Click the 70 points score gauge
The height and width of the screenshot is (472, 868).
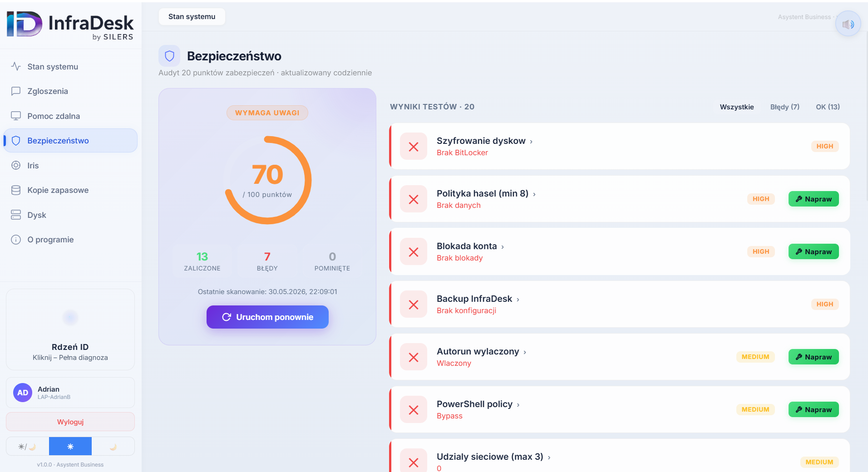(268, 180)
